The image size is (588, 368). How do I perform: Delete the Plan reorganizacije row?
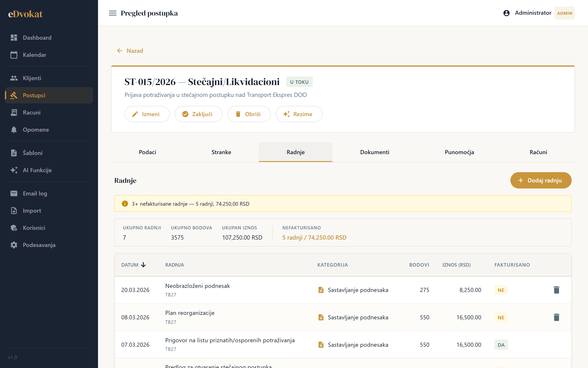556,317
